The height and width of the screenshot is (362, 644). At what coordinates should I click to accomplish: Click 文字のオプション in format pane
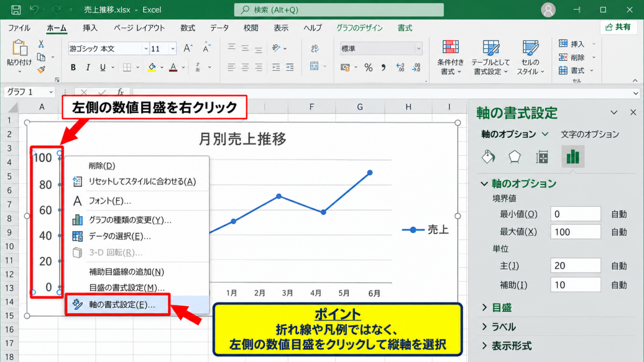tap(590, 134)
